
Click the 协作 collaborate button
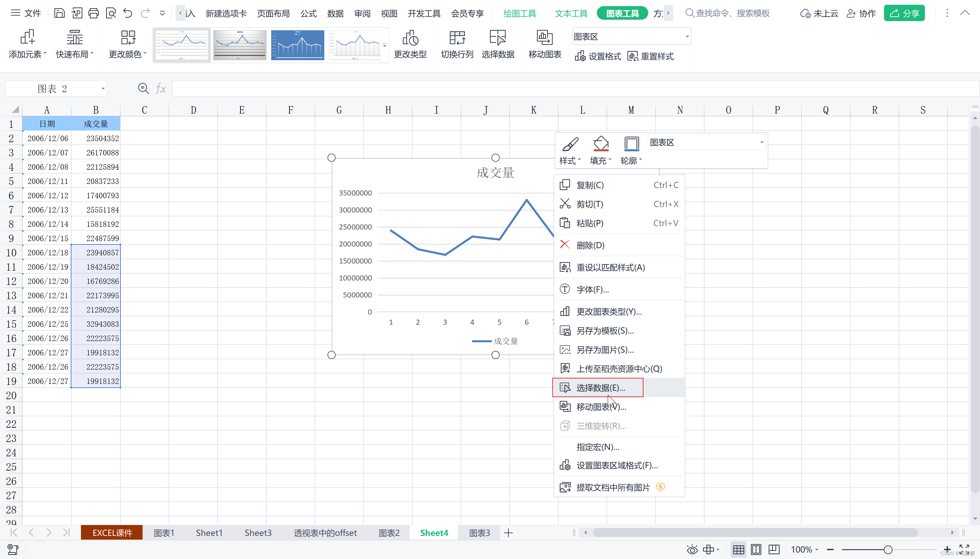click(x=861, y=14)
